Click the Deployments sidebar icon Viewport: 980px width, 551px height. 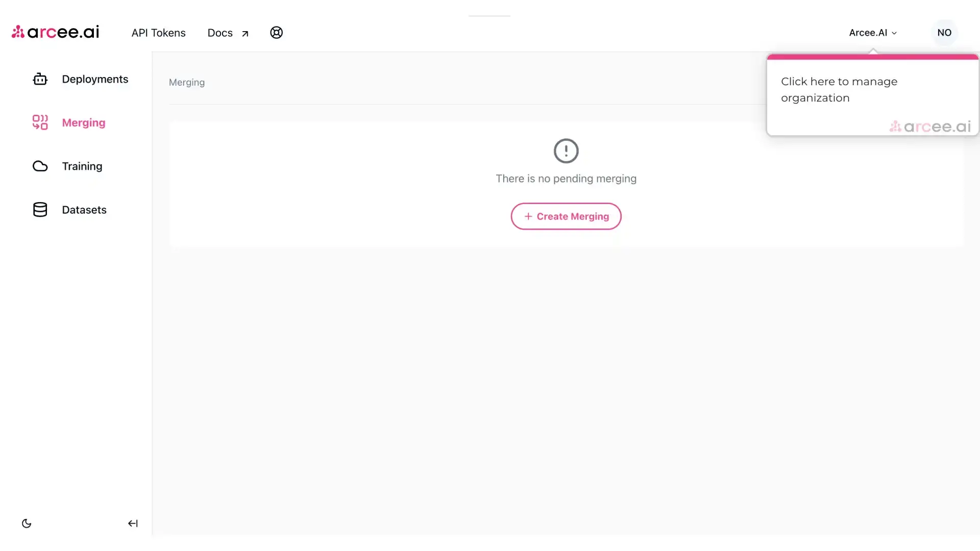[40, 79]
